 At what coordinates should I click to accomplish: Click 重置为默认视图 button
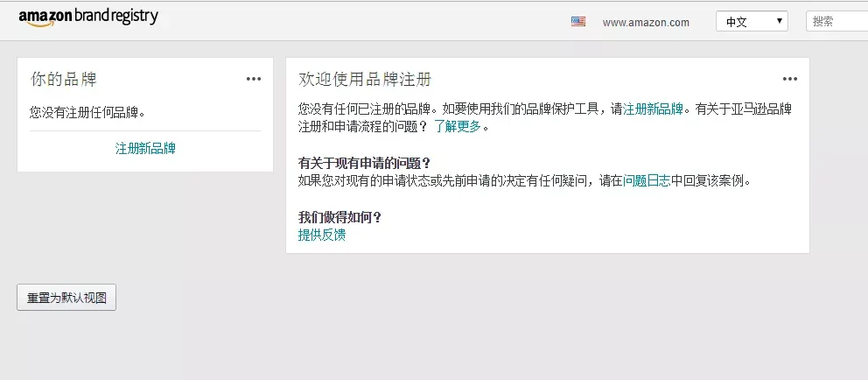pos(66,298)
